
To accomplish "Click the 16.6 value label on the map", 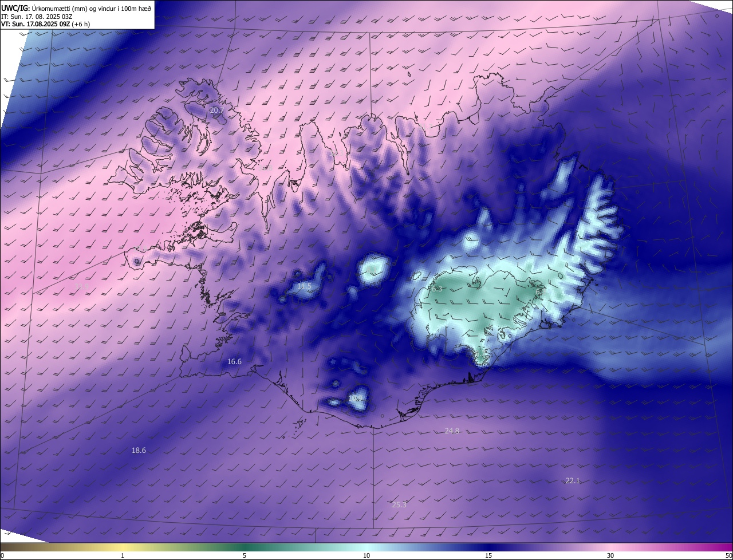I will pyautogui.click(x=234, y=361).
